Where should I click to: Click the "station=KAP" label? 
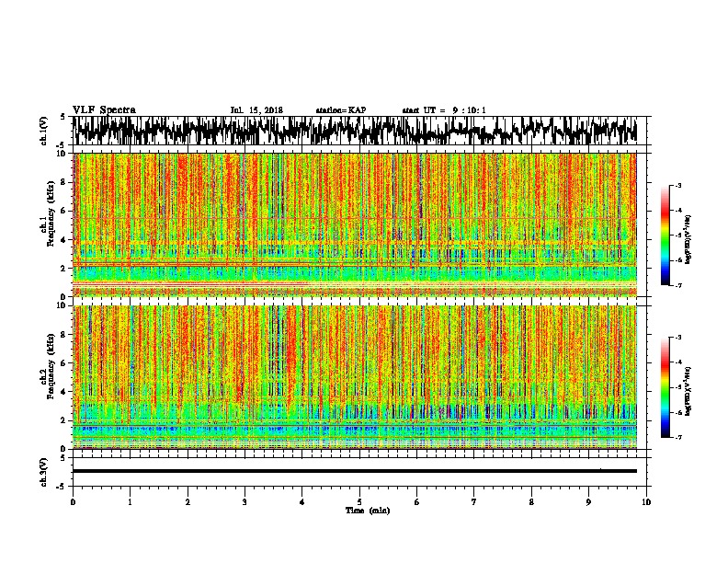click(341, 110)
